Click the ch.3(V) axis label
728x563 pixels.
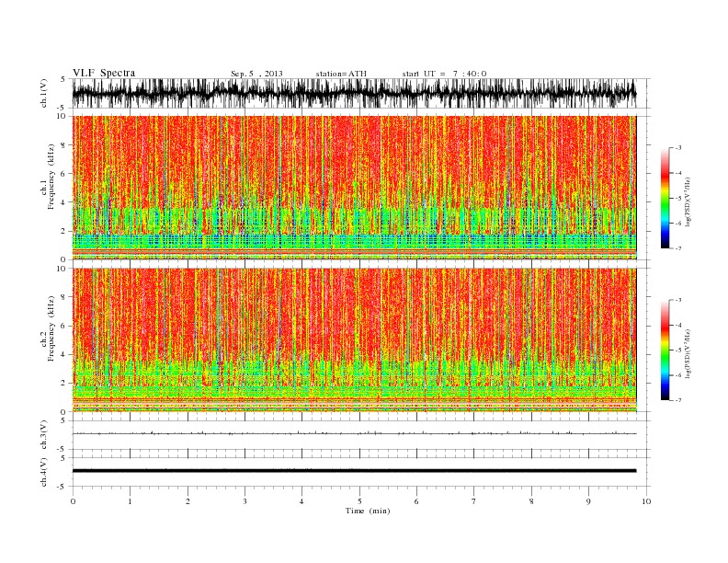pos(44,435)
